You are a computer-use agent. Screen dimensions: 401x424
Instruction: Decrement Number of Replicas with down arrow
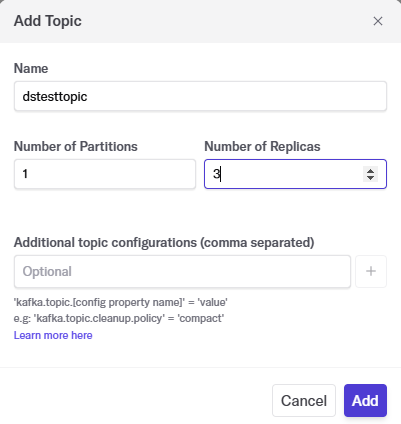[370, 178]
